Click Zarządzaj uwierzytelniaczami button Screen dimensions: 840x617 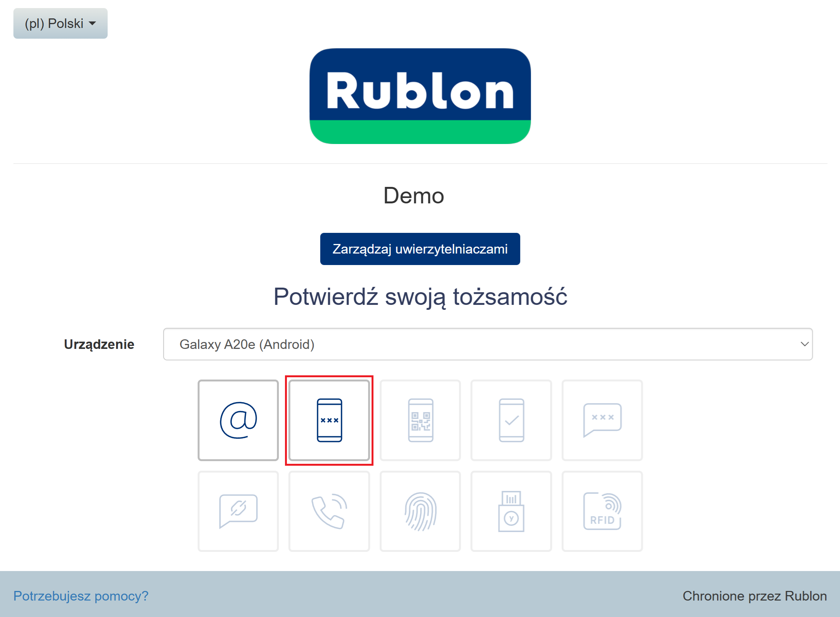point(420,249)
